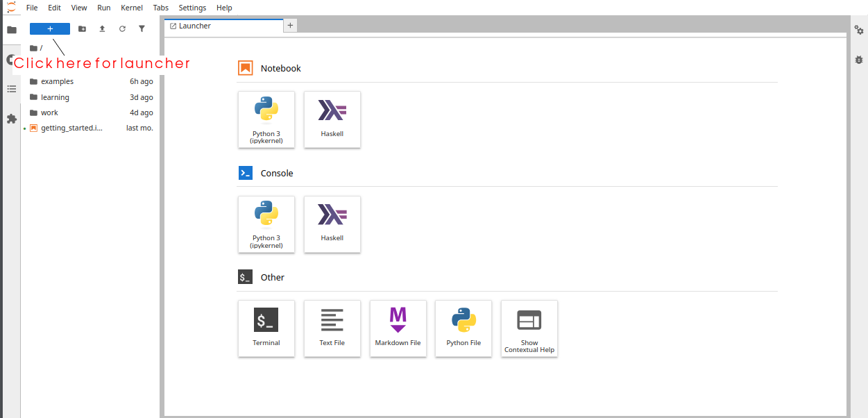The width and height of the screenshot is (868, 418).
Task: Launch Haskell notebook card
Action: 332,119
